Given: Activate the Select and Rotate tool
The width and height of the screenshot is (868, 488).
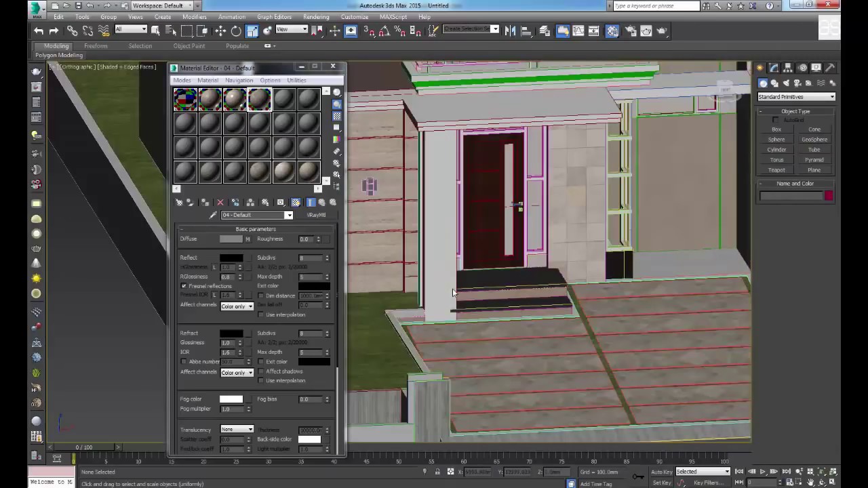Looking at the screenshot, I should 236,30.
